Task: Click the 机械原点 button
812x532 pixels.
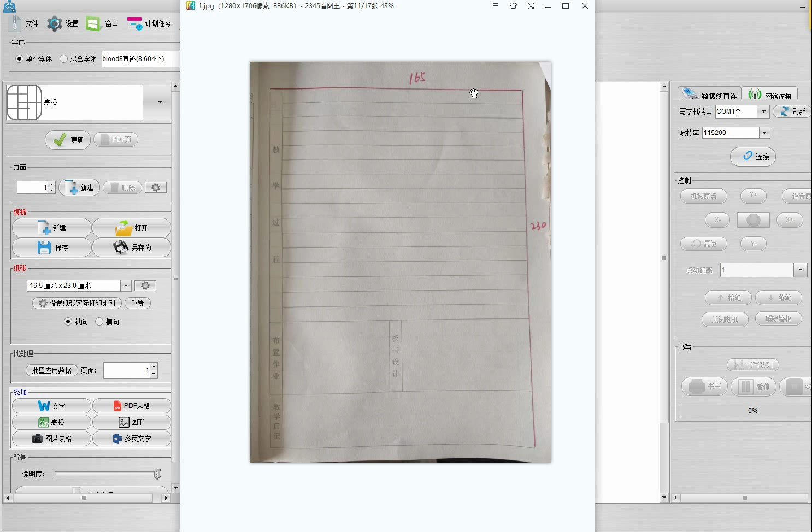Action: 704,196
